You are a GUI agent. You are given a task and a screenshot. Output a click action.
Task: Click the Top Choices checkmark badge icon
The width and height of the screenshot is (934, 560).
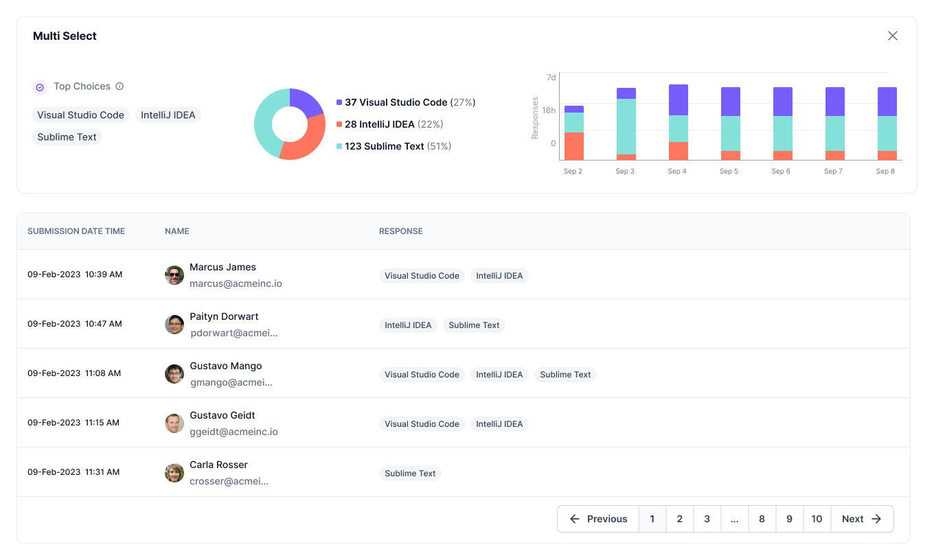coord(40,87)
